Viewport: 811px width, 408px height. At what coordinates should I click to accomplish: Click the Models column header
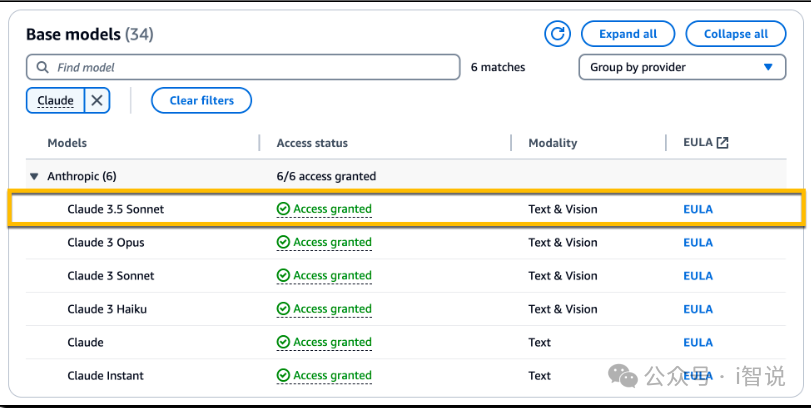pyautogui.click(x=67, y=143)
